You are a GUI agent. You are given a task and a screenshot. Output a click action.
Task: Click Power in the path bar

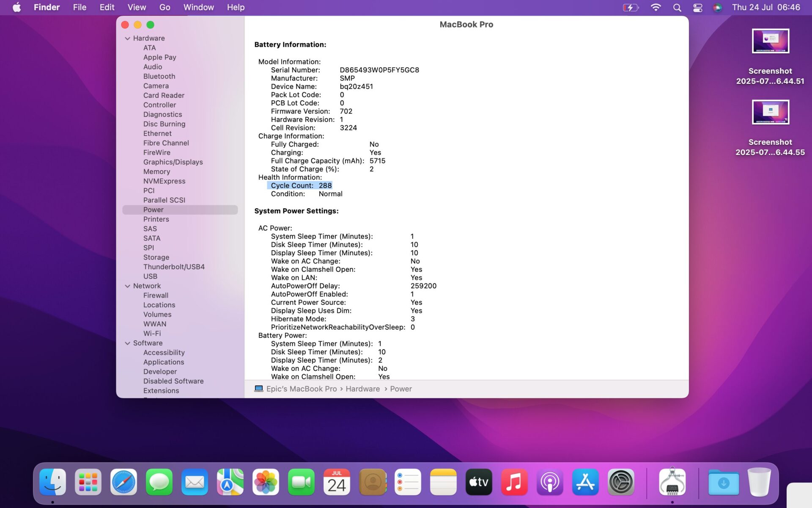[401, 389]
